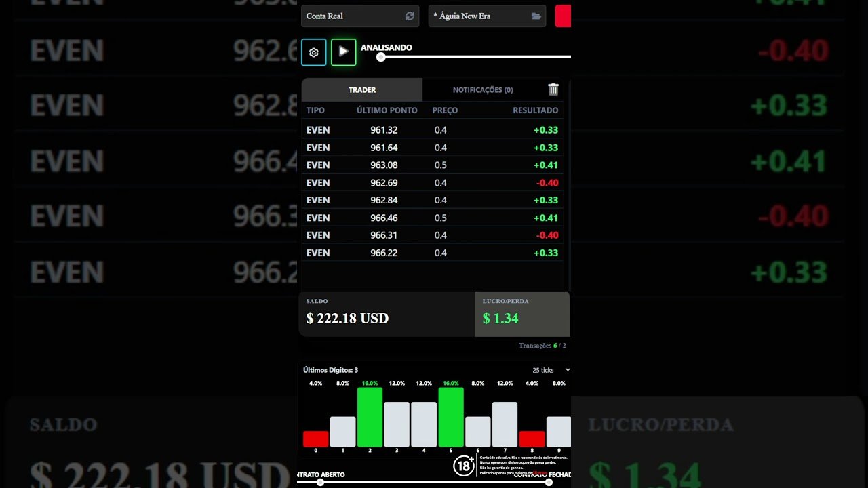Viewport: 868px width, 488px height.
Task: Open folder icon beside Águia New Era
Action: pos(536,16)
